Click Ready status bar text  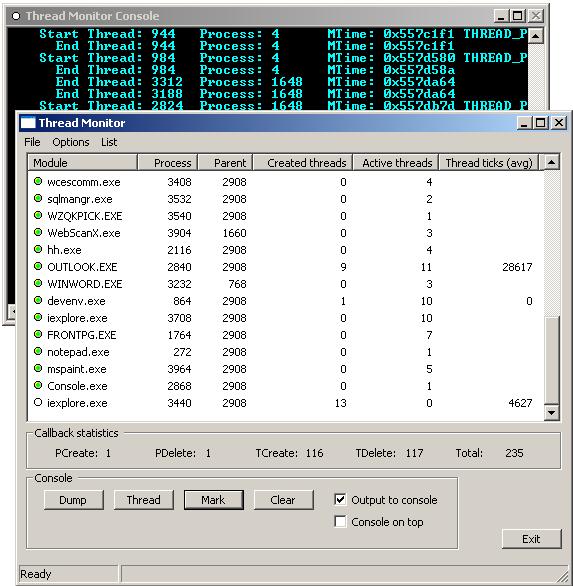click(36, 574)
